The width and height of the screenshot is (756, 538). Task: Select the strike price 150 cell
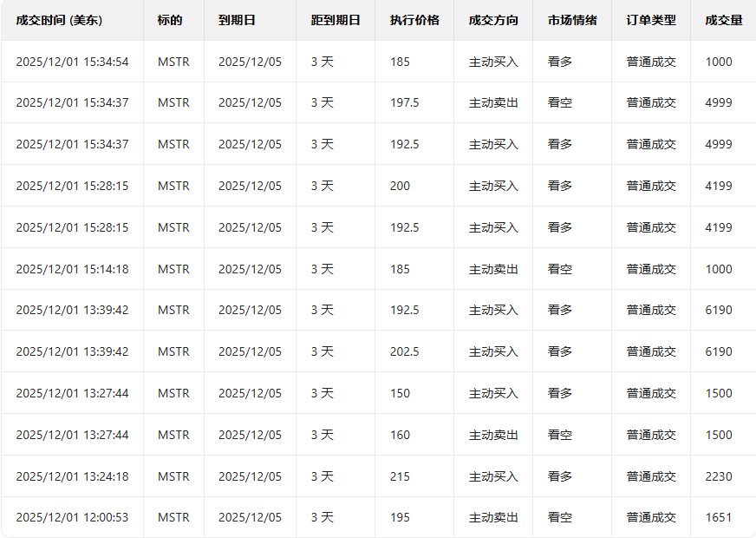400,393
